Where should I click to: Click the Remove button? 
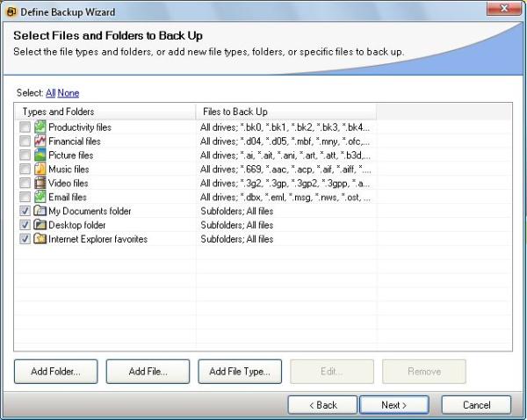tap(424, 372)
